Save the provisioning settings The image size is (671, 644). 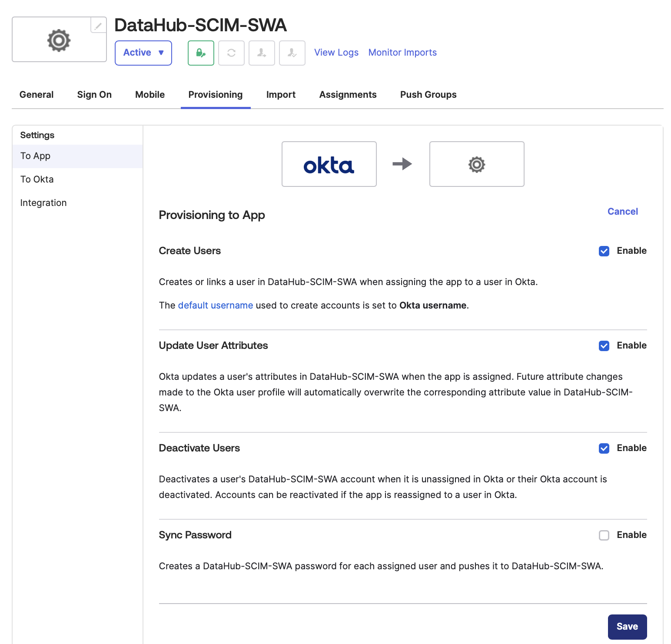627,627
